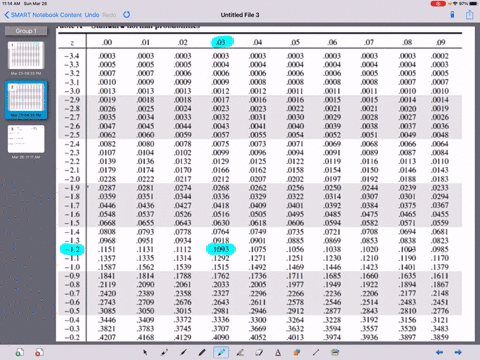The image size is (480, 360).
Task: Click the .09 column header
Action: (x=441, y=42)
